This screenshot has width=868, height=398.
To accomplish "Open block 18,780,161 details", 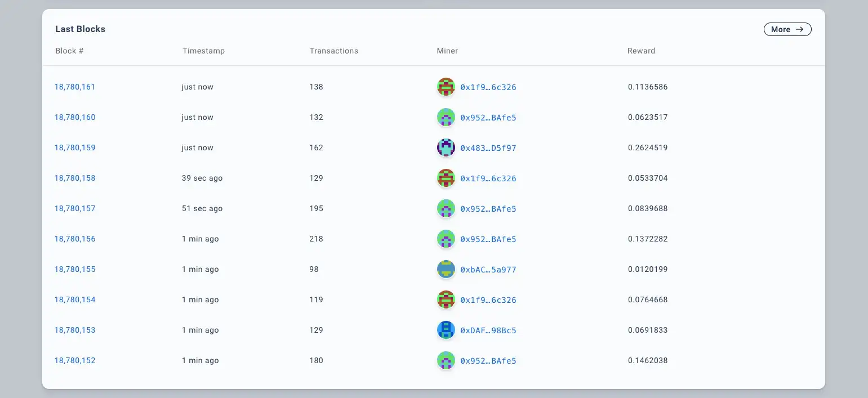I will click(75, 87).
